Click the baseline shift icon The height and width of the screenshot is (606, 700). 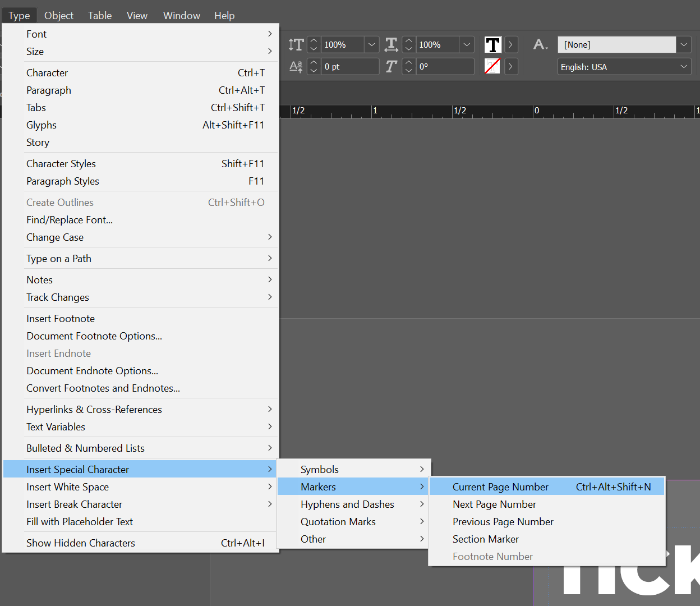(x=296, y=66)
